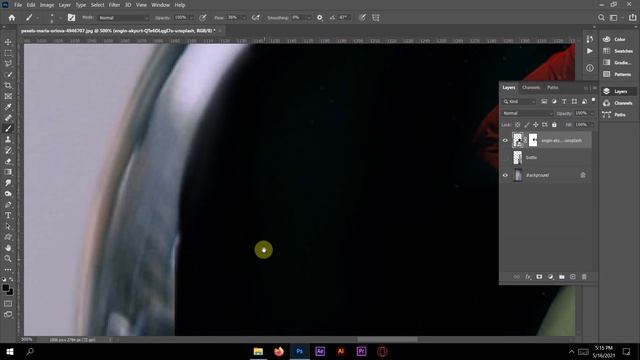This screenshot has width=640, height=360.
Task: Select the Eyedropper tool
Action: tap(8, 107)
